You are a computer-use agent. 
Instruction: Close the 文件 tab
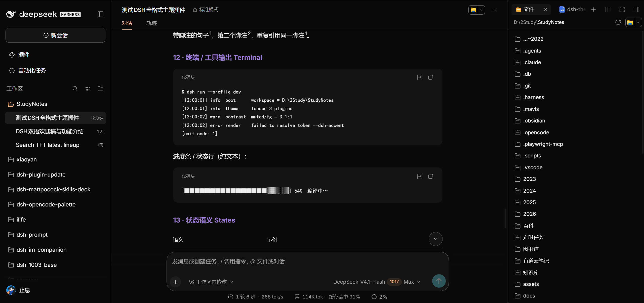[545, 10]
